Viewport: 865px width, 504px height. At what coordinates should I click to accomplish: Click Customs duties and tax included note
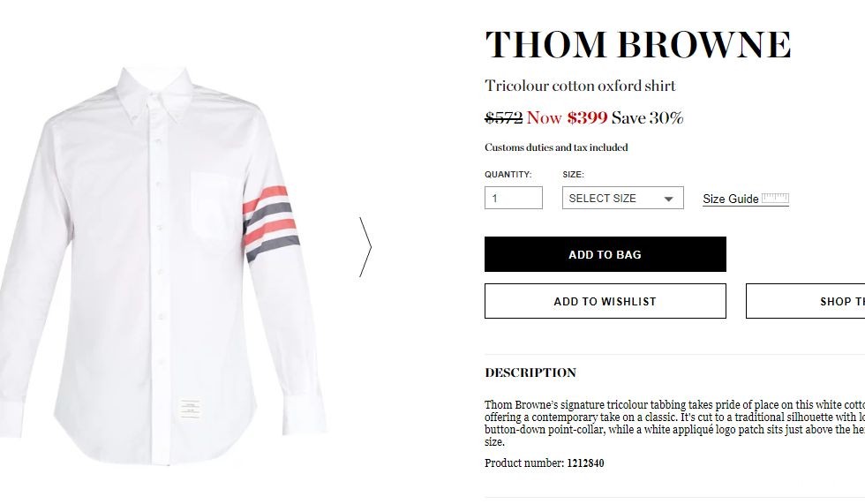[x=556, y=147]
